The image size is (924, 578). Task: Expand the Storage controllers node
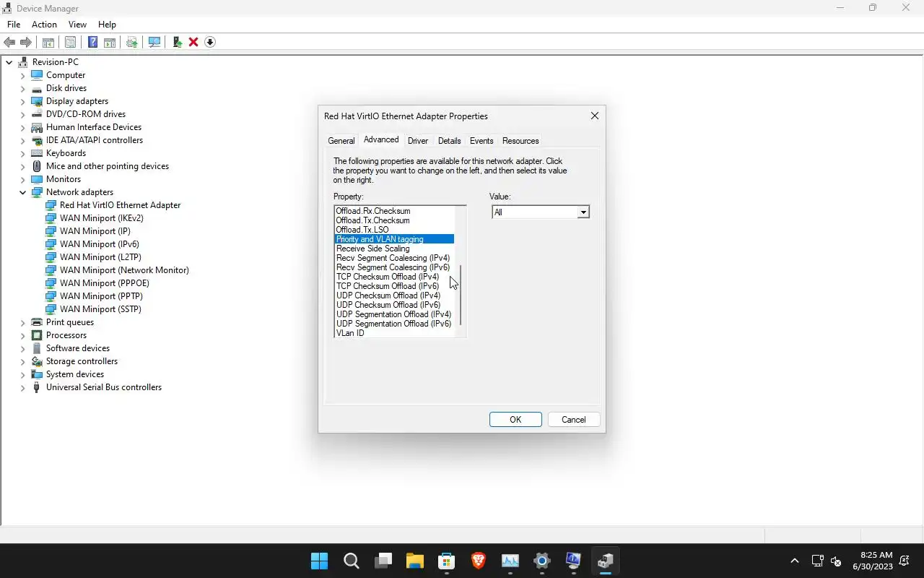tap(22, 361)
